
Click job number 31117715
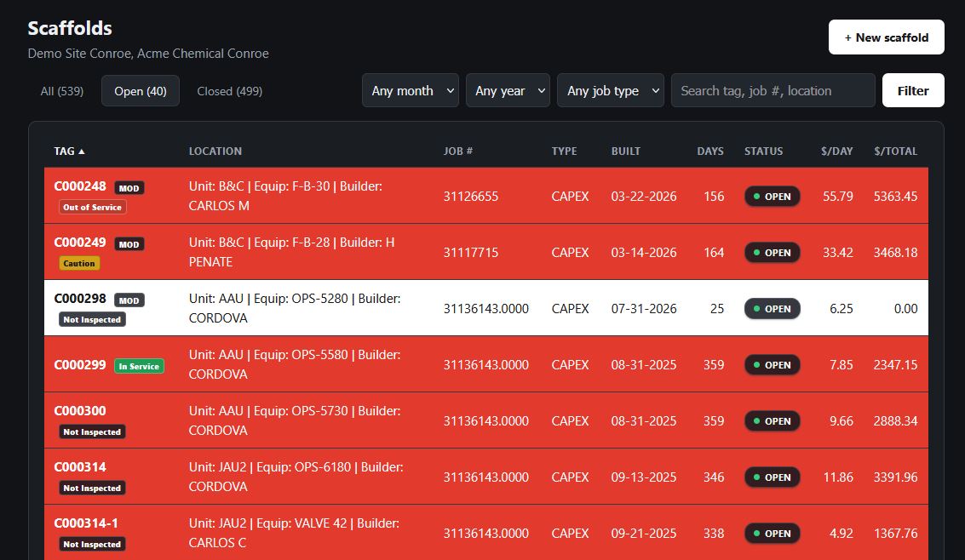[471, 253]
